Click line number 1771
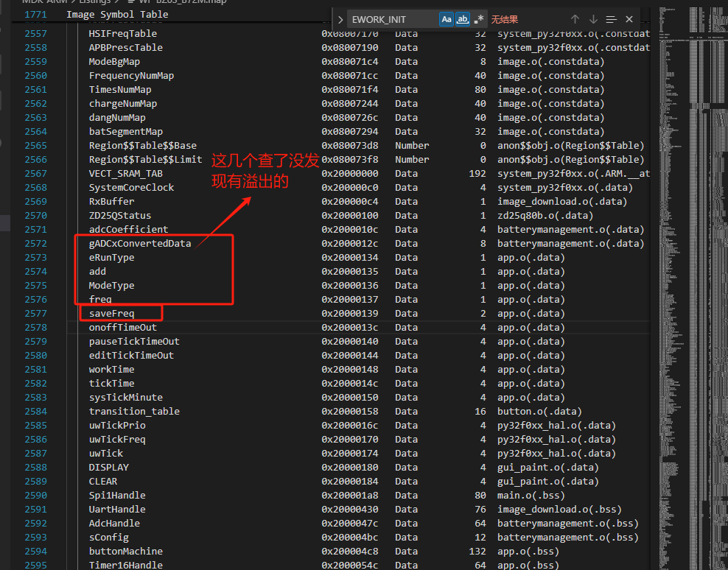 (x=36, y=15)
